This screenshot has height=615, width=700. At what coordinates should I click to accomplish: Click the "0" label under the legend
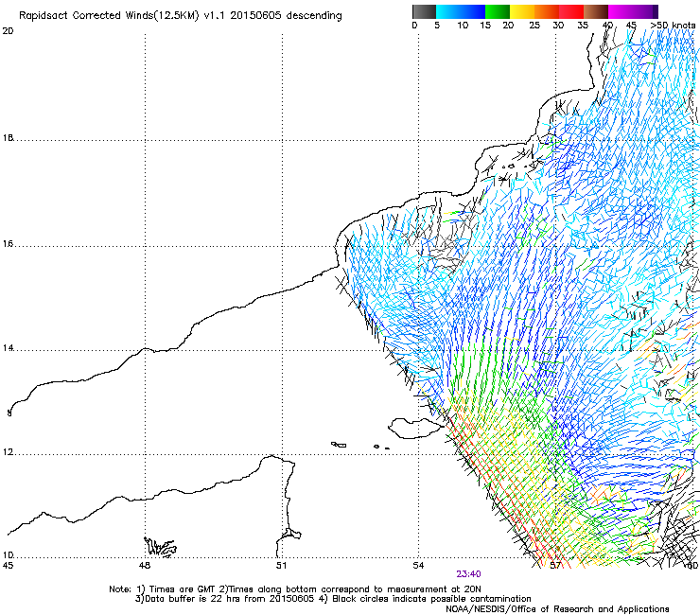pyautogui.click(x=414, y=26)
